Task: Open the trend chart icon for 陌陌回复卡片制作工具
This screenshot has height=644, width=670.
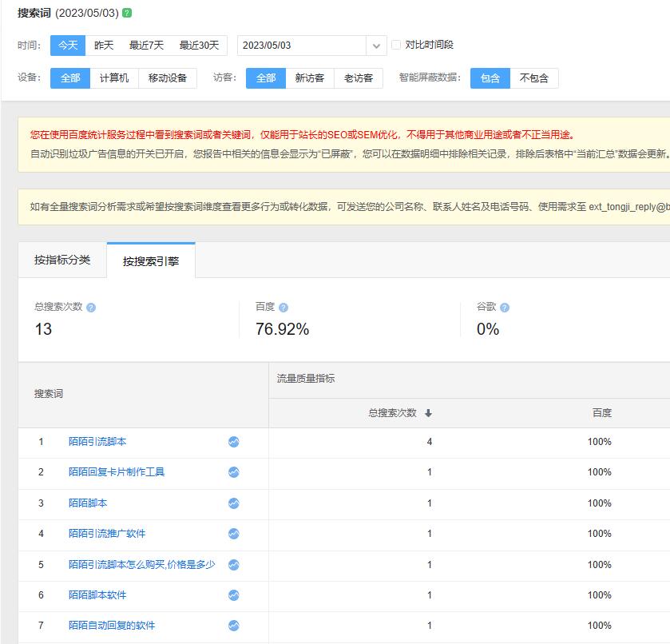Action: pyautogui.click(x=234, y=472)
